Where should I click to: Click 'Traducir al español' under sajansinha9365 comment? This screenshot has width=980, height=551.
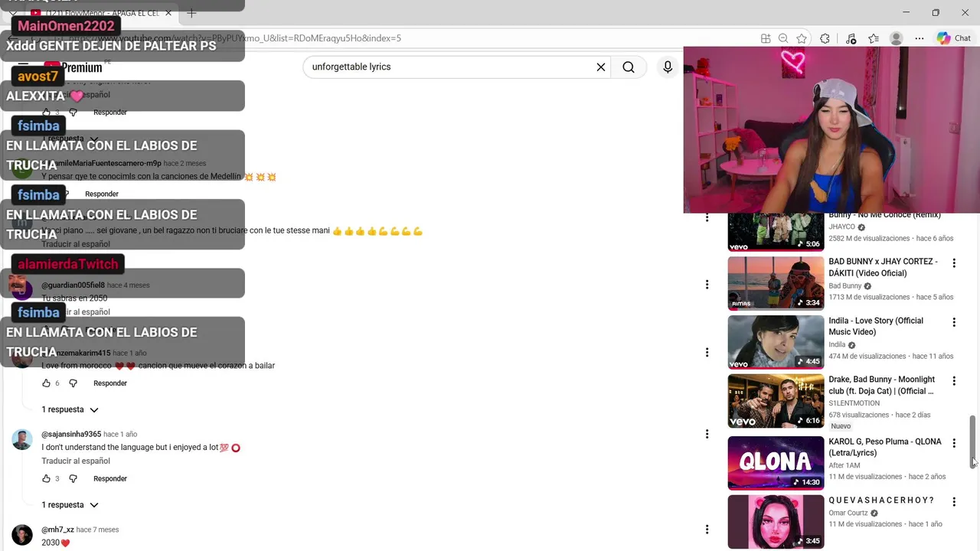click(x=76, y=461)
